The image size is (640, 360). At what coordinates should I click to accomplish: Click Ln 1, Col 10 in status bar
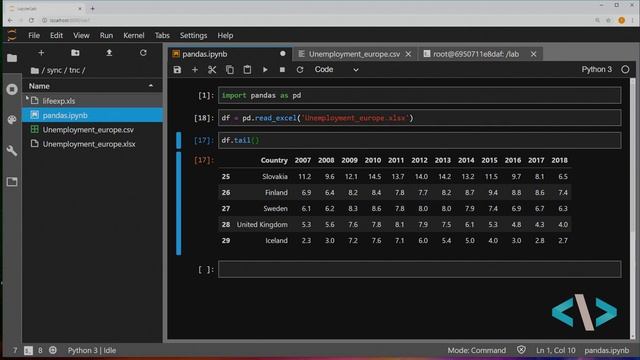(x=556, y=350)
